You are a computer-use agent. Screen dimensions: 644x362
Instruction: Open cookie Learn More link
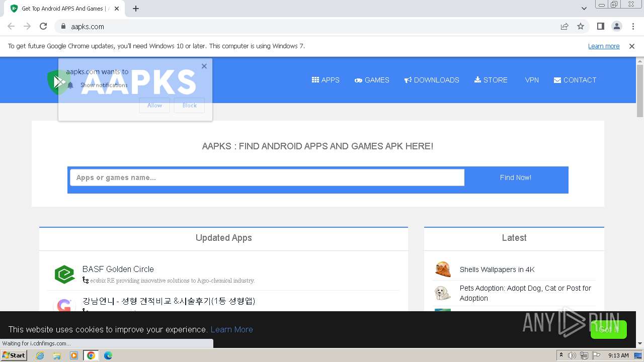pyautogui.click(x=231, y=329)
